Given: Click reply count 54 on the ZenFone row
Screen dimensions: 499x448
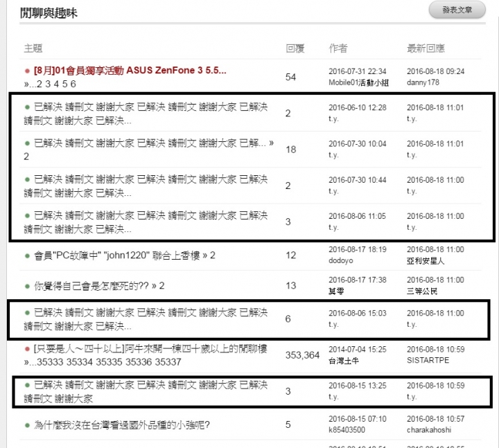Looking at the screenshot, I should pyautogui.click(x=290, y=78).
